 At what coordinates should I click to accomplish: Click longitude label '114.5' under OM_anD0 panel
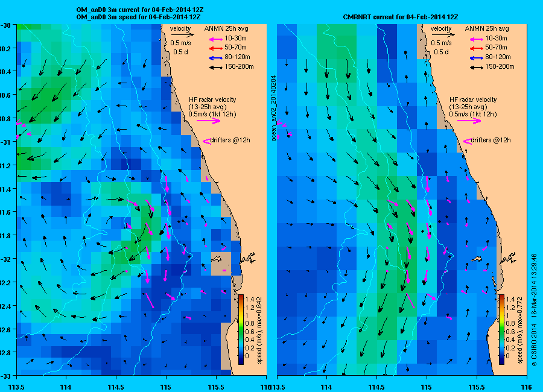click(116, 387)
